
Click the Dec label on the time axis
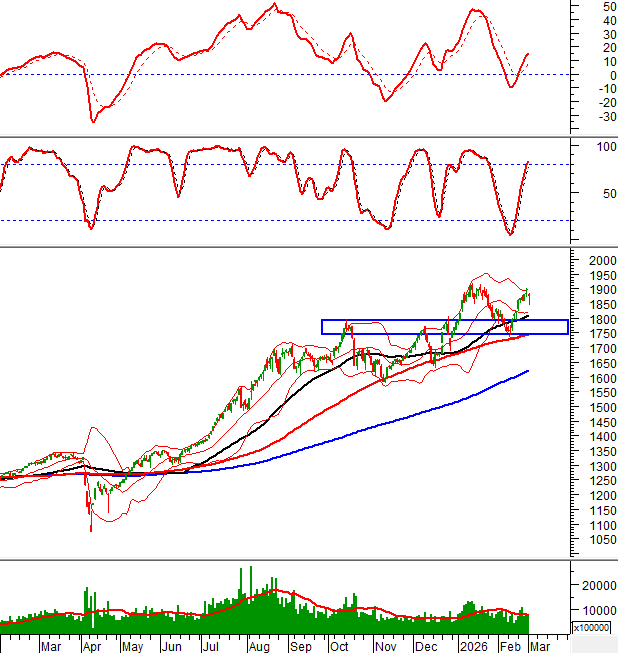tap(427, 646)
